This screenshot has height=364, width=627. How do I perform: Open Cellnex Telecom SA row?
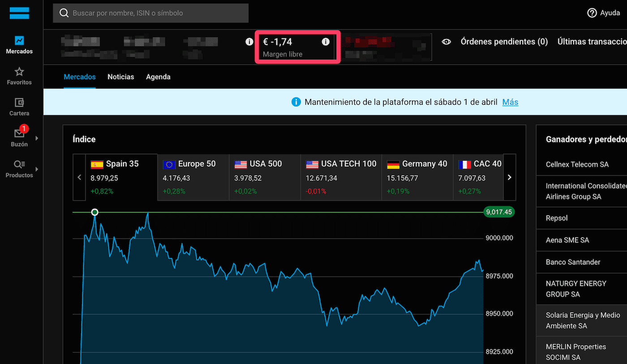pos(582,164)
